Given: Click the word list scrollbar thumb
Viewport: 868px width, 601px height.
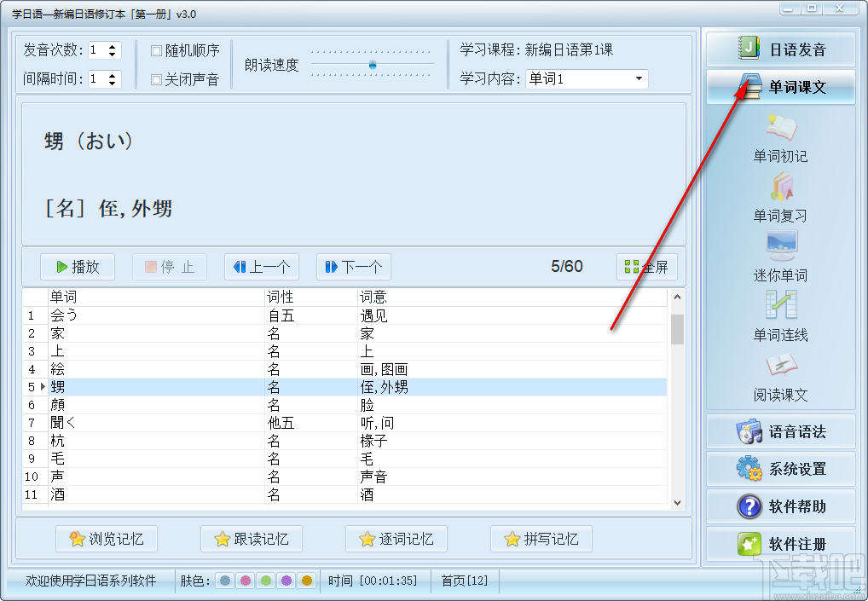Looking at the screenshot, I should [x=677, y=329].
